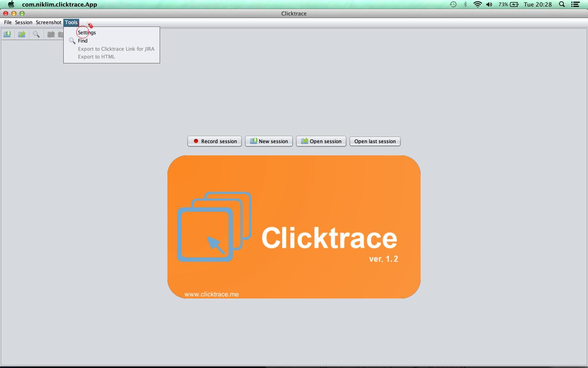Screen dimensions: 588x368
Task: Select Export to HTML menu entry
Action: point(111,57)
